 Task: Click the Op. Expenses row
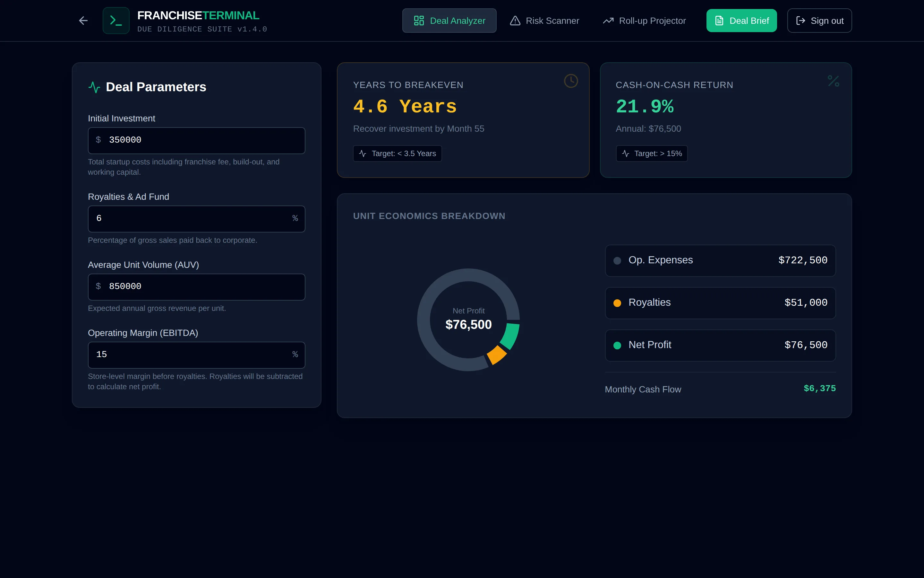click(x=720, y=260)
